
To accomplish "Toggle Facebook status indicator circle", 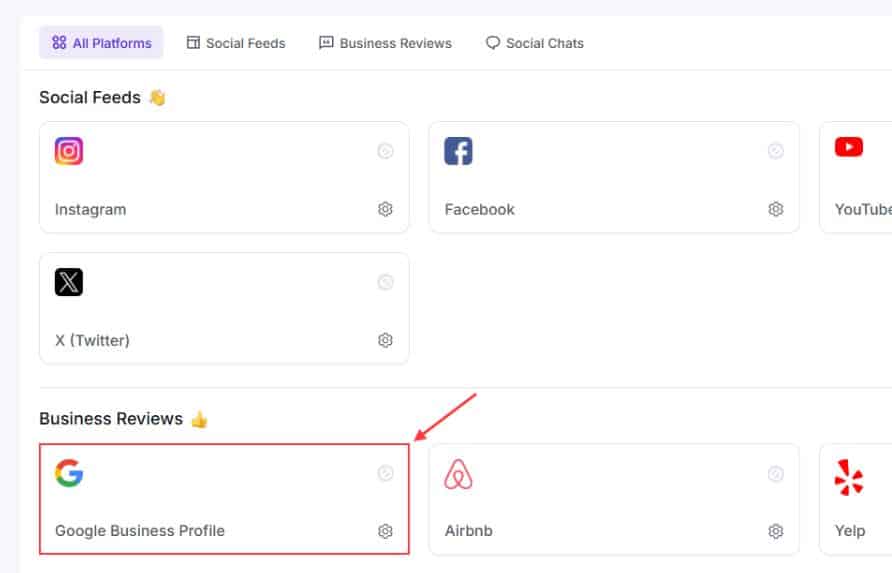I will click(775, 151).
